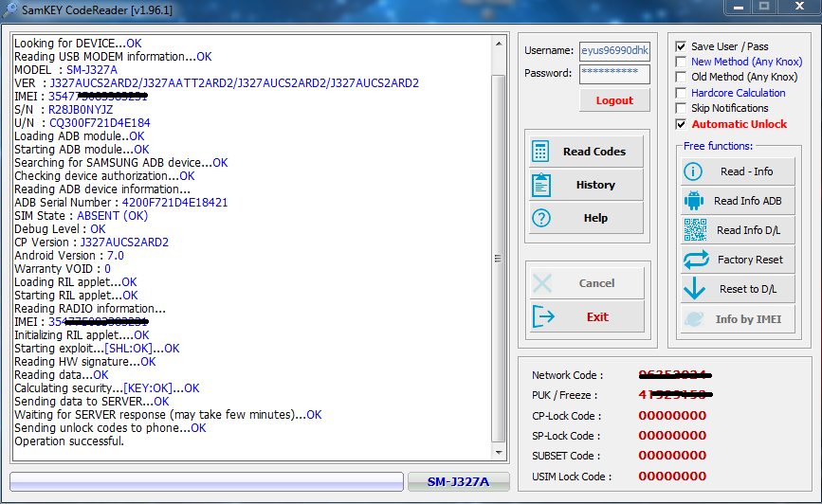Click the 'Warranty VOID : 0' line
Screen dimensions: 822x504
tap(63, 269)
